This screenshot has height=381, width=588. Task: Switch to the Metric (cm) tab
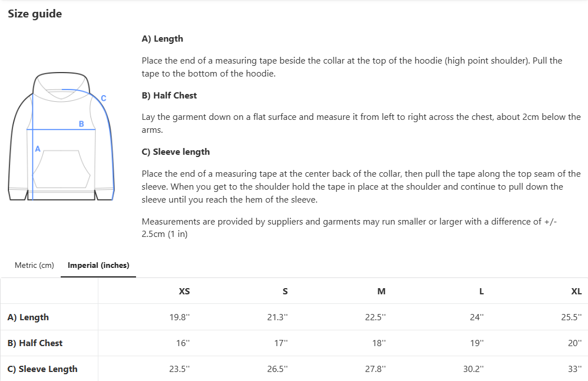click(x=34, y=266)
